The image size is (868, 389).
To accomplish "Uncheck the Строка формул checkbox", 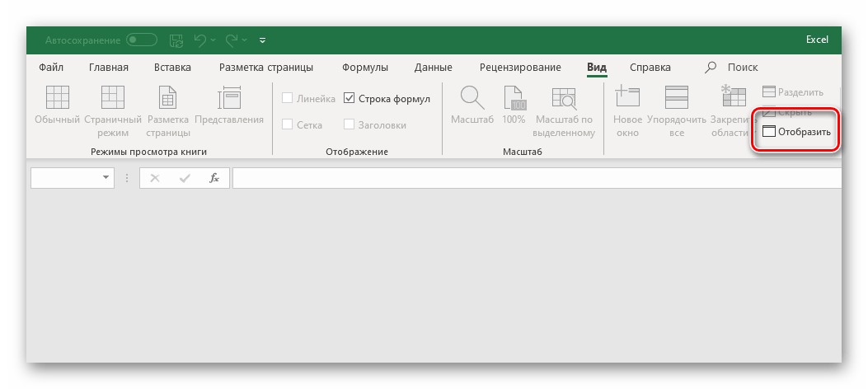I will point(350,99).
